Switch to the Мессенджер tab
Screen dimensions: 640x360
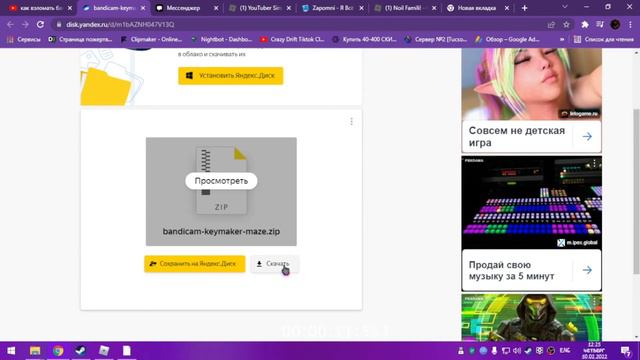[x=184, y=8]
